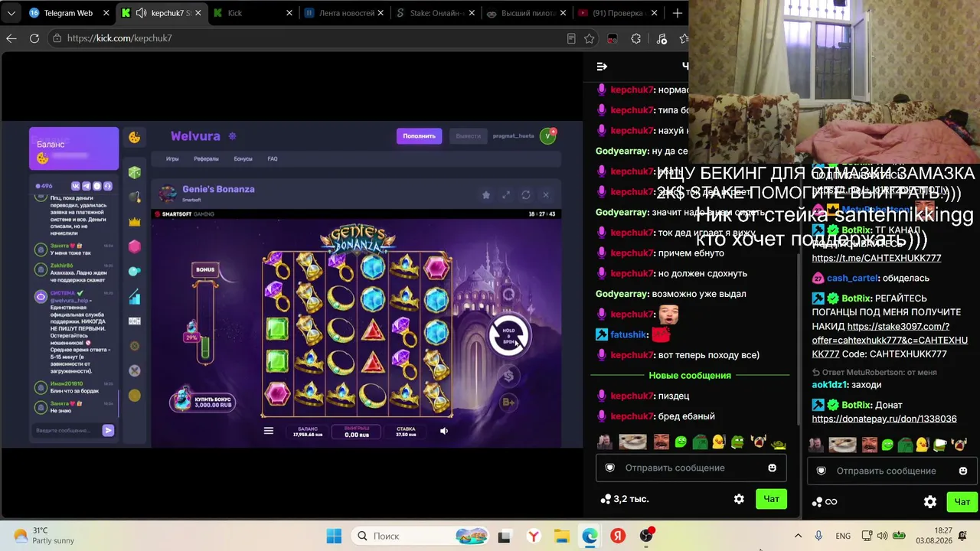Reload the Genie's Bonanza game
The height and width of the screenshot is (551, 980).
[x=526, y=195]
